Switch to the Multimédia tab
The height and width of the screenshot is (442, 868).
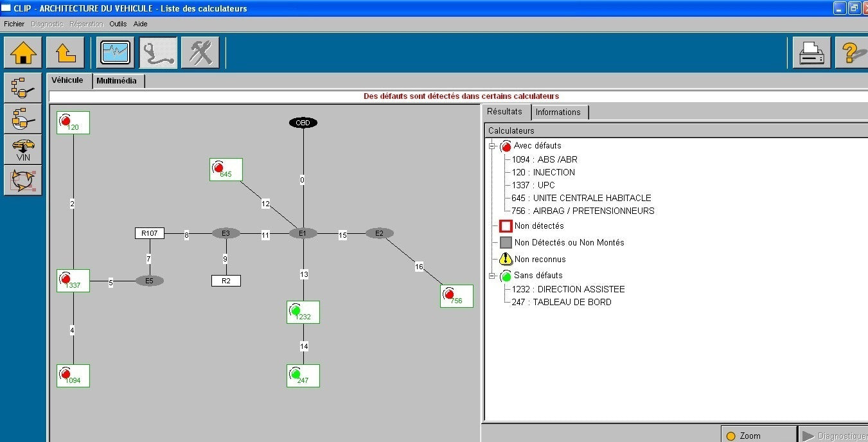[x=116, y=81]
